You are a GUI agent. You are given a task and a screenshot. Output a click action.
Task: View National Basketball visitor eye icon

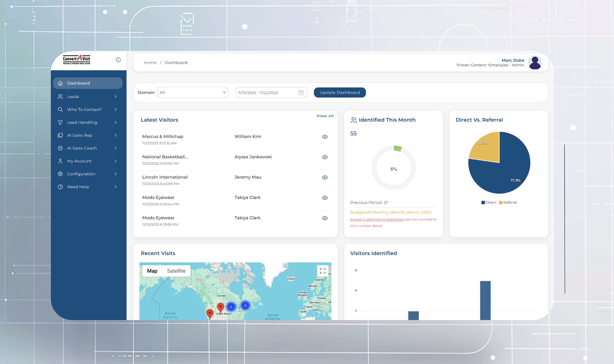(325, 157)
